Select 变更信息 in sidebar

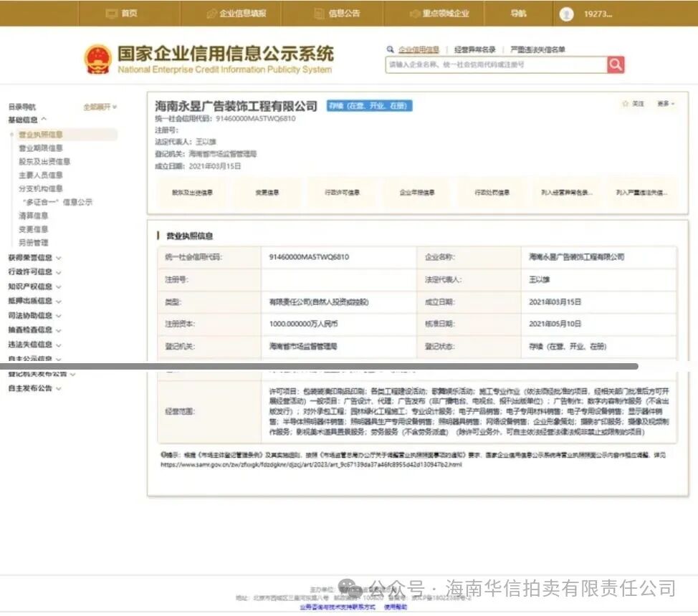(x=34, y=229)
